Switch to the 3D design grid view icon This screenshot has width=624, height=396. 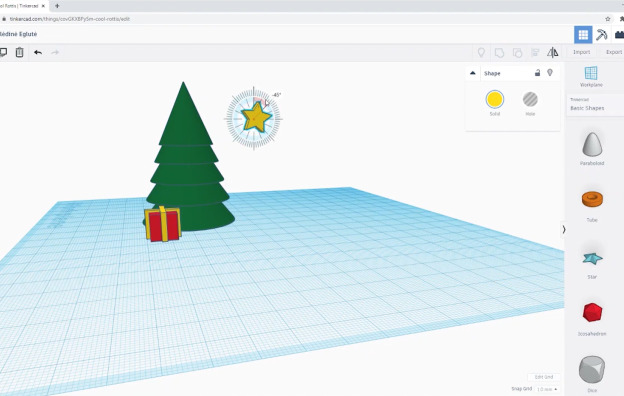click(x=583, y=35)
